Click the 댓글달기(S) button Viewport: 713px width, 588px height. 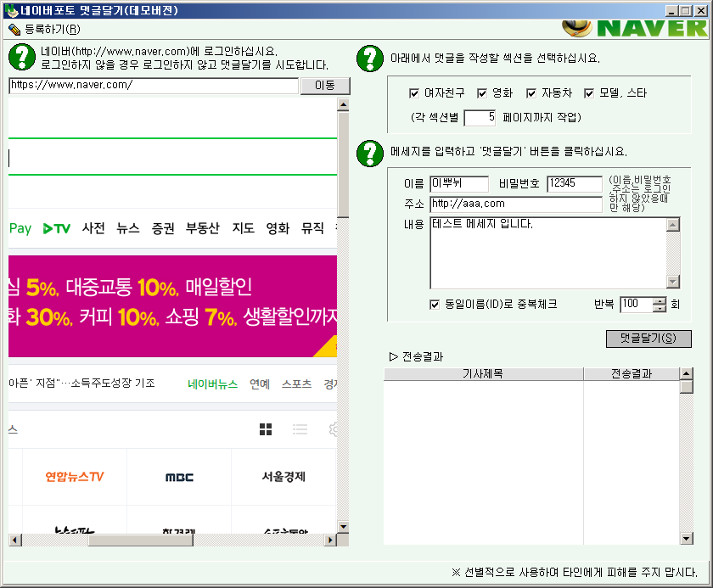tap(648, 339)
